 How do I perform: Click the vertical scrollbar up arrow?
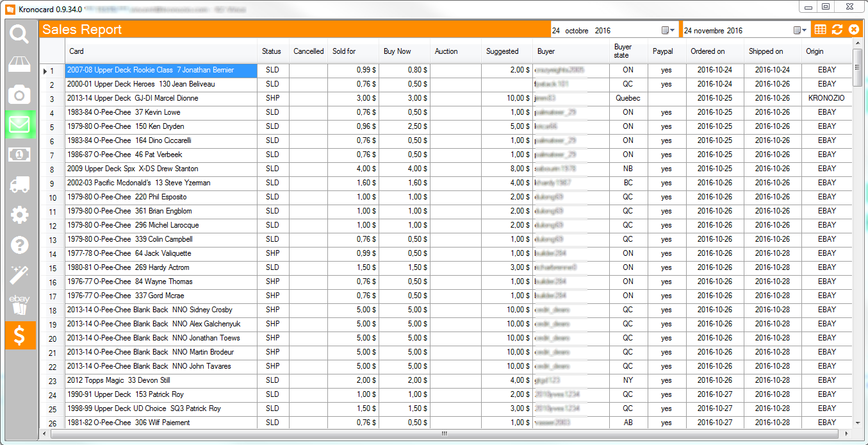point(858,43)
